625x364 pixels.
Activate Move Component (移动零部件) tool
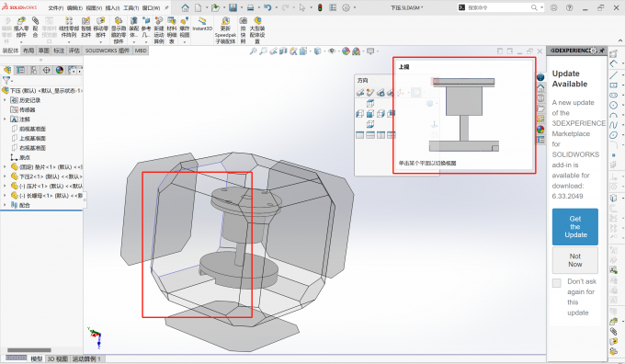[x=101, y=27]
